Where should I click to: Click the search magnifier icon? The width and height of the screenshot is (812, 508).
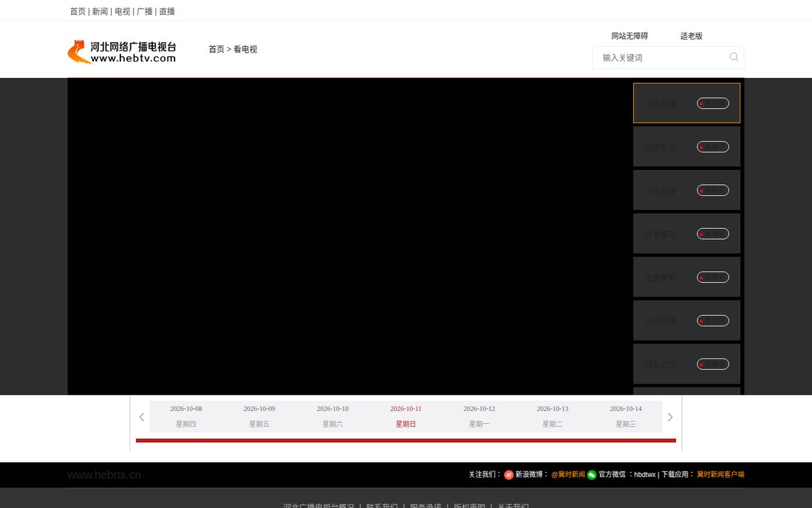coord(734,57)
